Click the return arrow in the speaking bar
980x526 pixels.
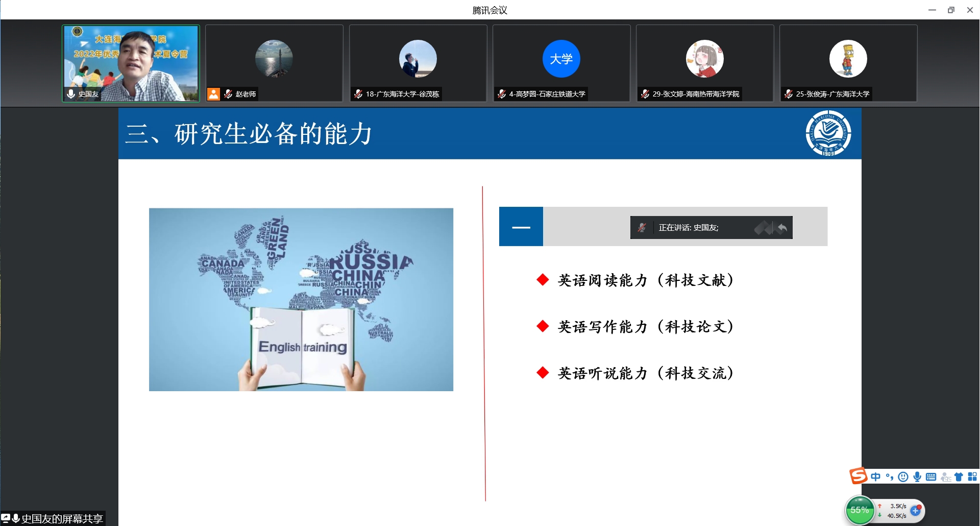[x=782, y=228]
